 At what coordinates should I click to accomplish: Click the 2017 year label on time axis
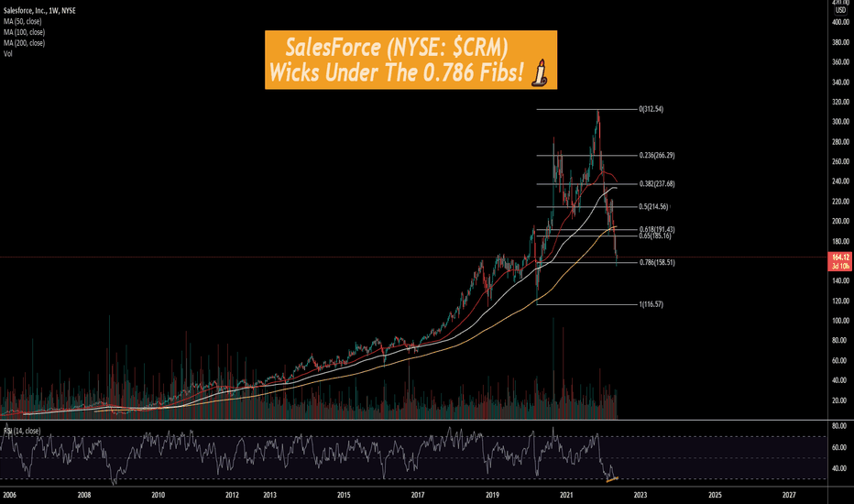click(x=418, y=495)
